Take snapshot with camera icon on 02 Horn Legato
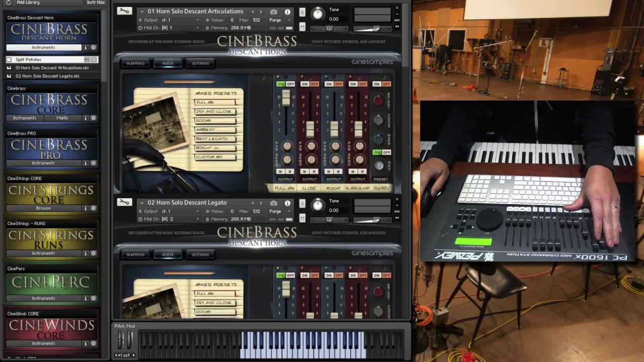 point(274,203)
